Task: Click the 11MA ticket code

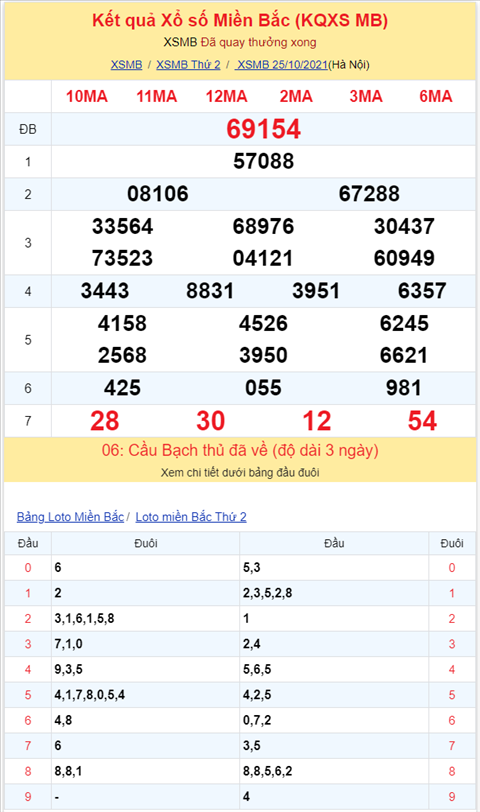Action: pyautogui.click(x=156, y=96)
